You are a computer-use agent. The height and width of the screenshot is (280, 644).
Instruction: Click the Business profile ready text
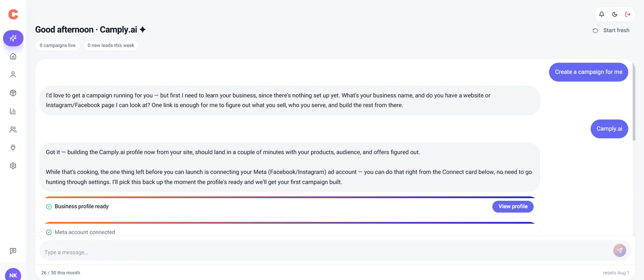tap(82, 206)
